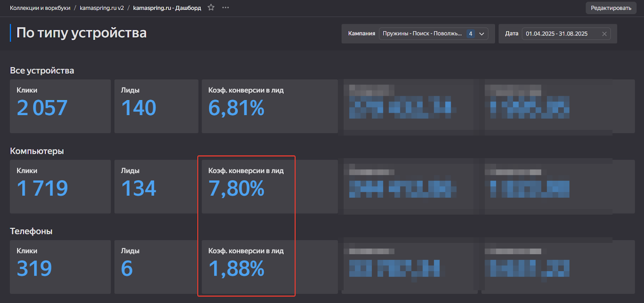
Task: Go to Коллекции и воркбуки breadcrumb
Action: [x=40, y=8]
